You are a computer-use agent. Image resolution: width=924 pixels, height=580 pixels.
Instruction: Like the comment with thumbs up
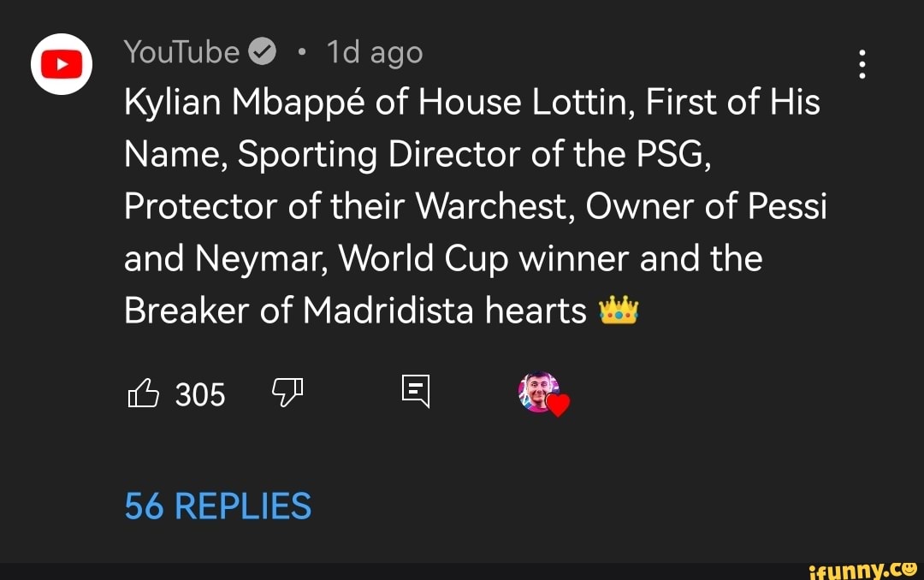(143, 394)
